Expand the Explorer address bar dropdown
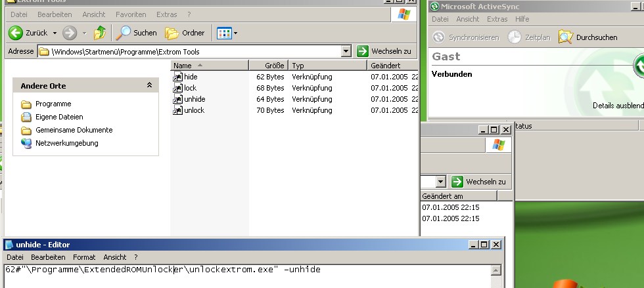Image resolution: width=644 pixels, height=288 pixels. pos(346,51)
